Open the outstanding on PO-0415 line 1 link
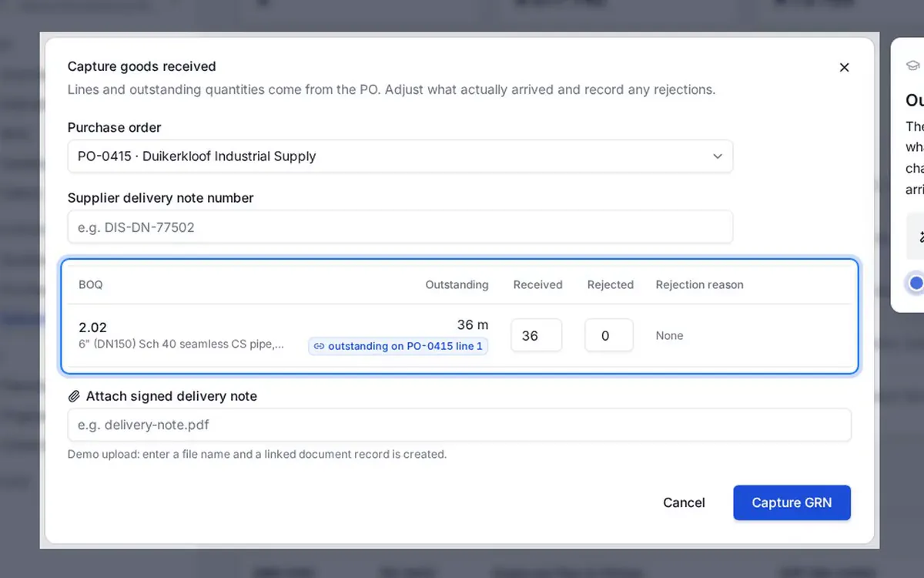 (x=398, y=346)
